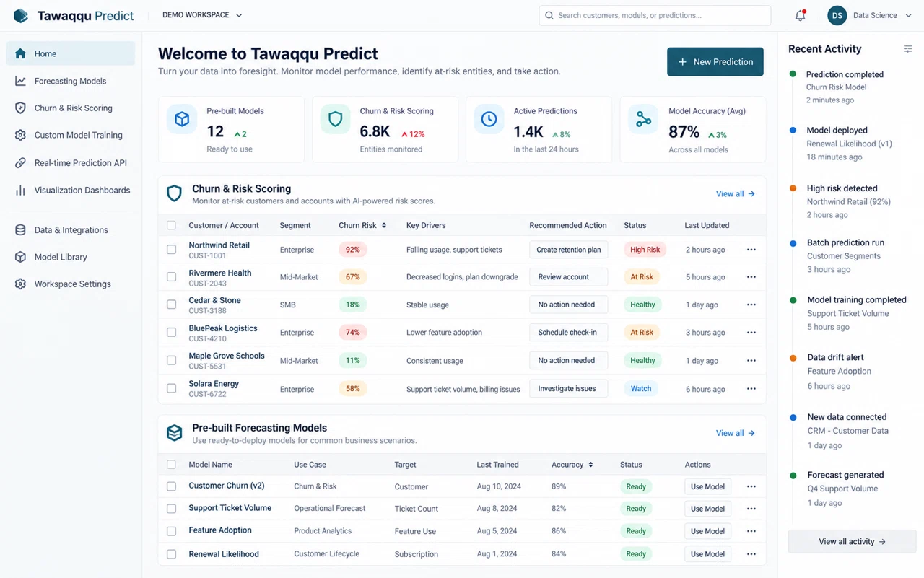924x578 pixels.
Task: Click the search customers input field
Action: [x=655, y=15]
